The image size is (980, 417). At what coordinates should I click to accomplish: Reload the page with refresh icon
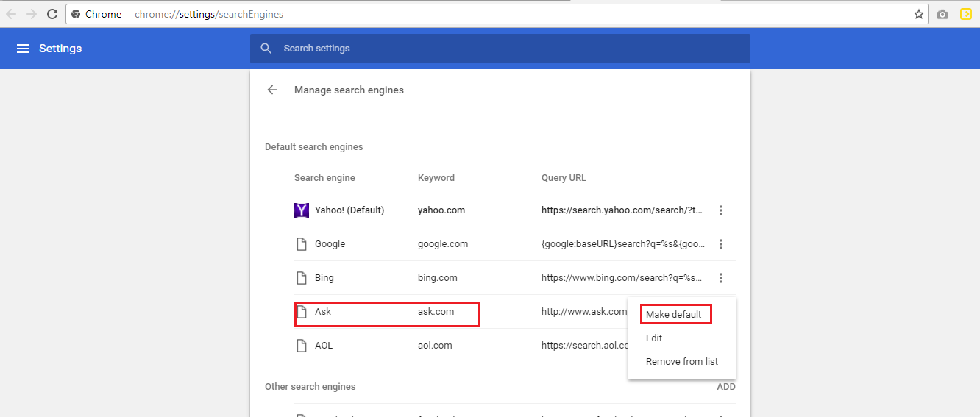tap(52, 14)
